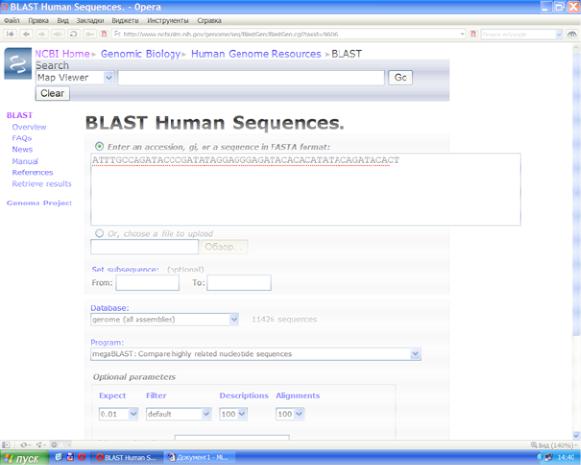The width and height of the screenshot is (581, 465).
Task: Click the second status bar icon in Opera
Action: pos(26,444)
